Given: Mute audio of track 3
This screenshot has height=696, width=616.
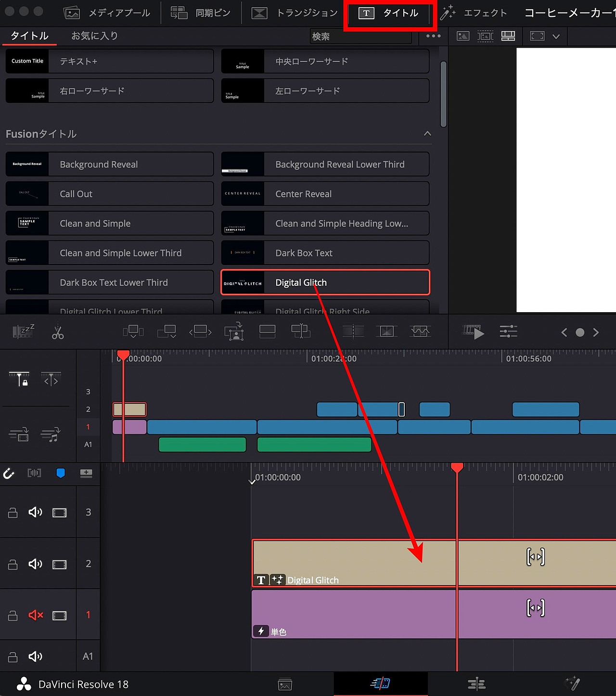Looking at the screenshot, I should [x=35, y=512].
